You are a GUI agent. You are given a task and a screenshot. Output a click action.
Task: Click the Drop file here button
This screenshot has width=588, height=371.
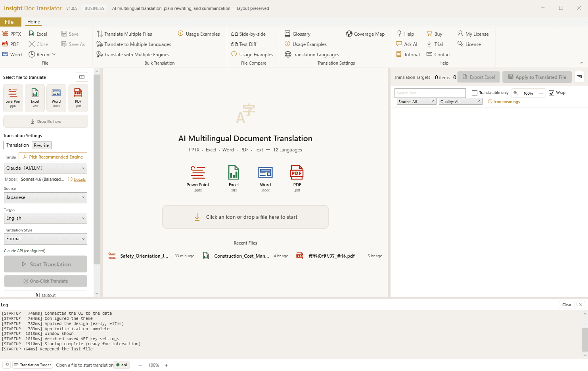(x=46, y=121)
